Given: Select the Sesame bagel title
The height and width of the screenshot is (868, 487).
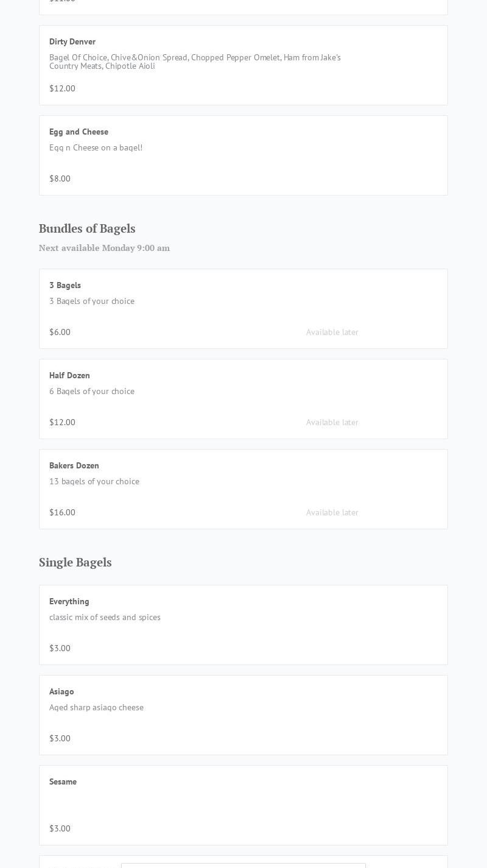Looking at the screenshot, I should click(63, 782).
